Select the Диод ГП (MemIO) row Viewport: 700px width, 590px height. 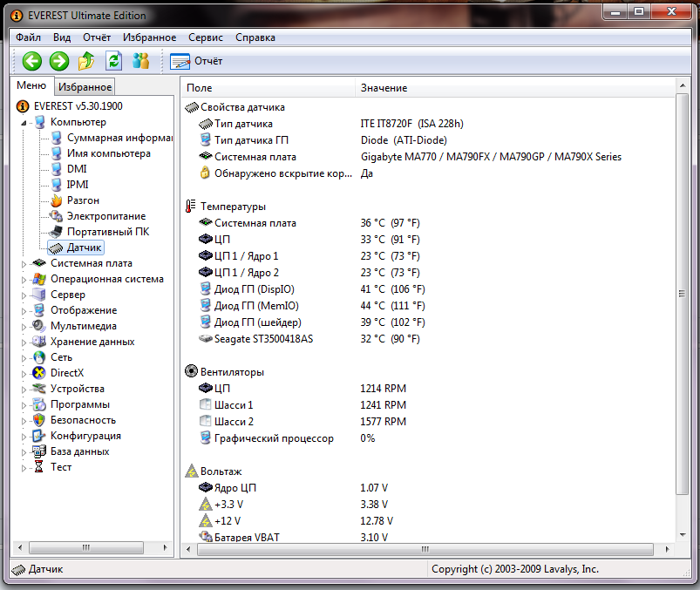tap(429, 306)
